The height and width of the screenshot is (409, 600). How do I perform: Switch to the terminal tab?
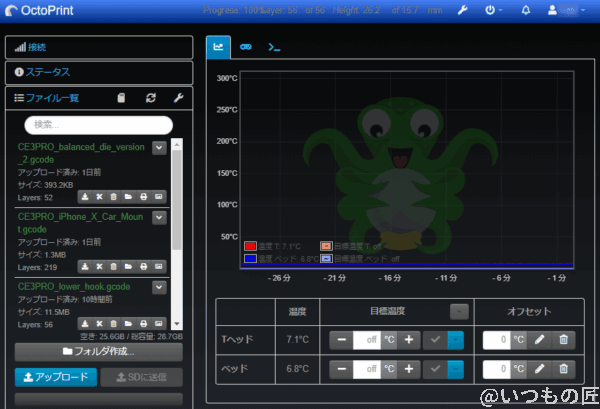[x=274, y=46]
